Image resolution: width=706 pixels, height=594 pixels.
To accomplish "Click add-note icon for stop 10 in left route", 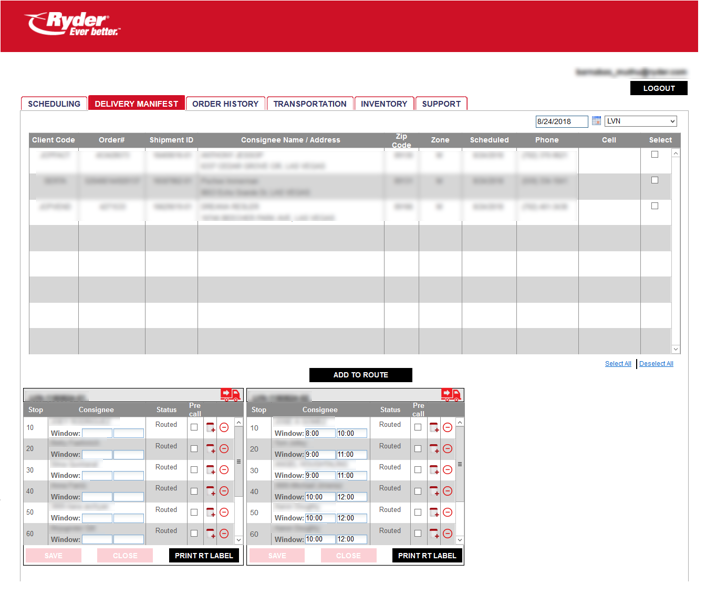I will (x=210, y=427).
